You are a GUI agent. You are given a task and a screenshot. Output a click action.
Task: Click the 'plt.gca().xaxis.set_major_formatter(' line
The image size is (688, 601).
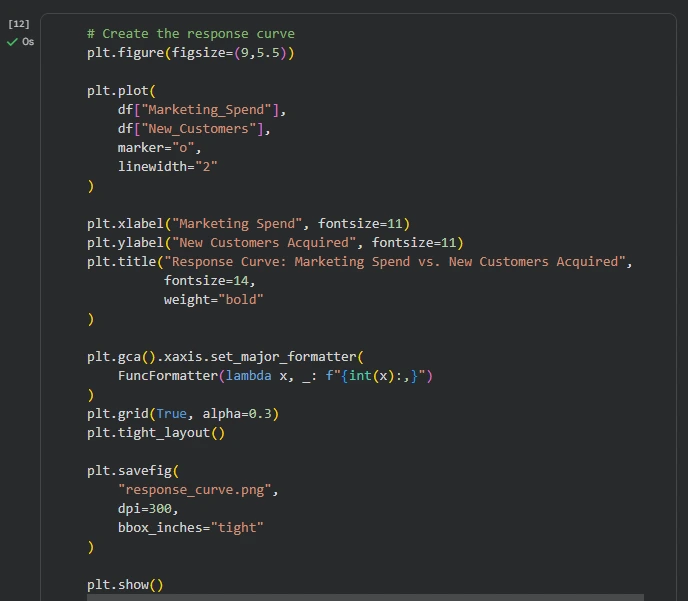pyautogui.click(x=225, y=357)
